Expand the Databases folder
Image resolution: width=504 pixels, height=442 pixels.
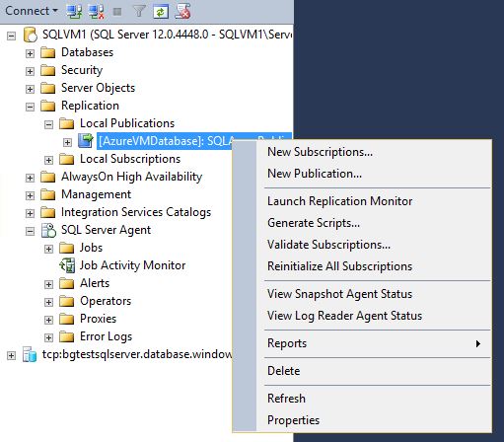coord(30,53)
